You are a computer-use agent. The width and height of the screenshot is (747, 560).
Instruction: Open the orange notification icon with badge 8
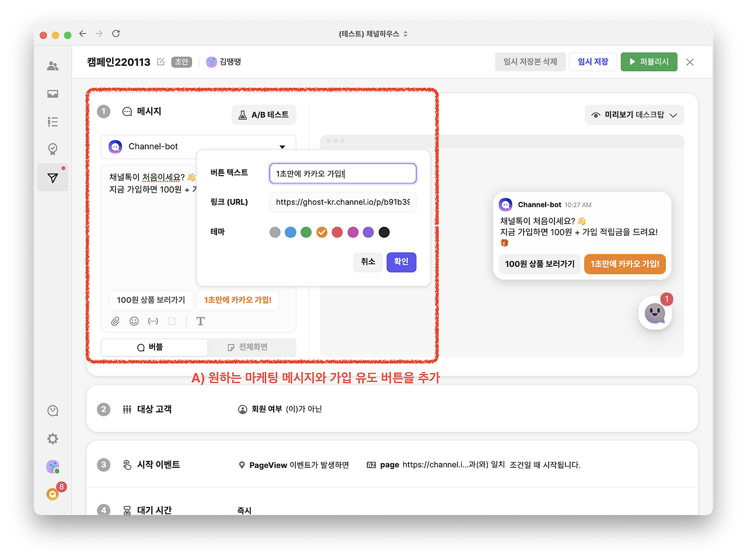coord(53,494)
